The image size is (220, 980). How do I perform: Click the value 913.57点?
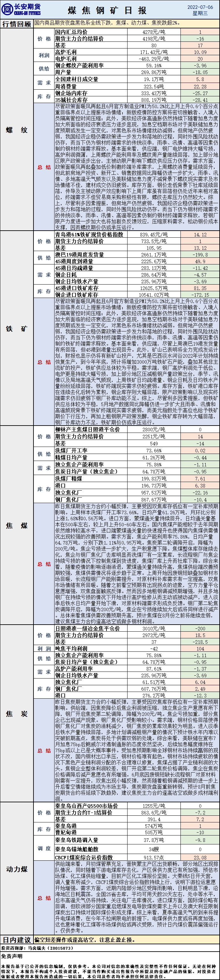[x=154, y=857]
